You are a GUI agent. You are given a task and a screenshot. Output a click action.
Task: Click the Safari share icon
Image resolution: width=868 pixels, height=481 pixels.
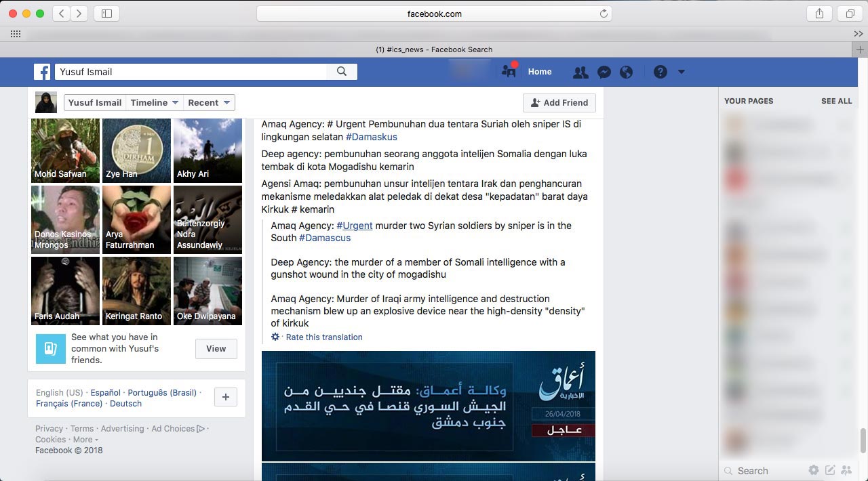(x=819, y=14)
